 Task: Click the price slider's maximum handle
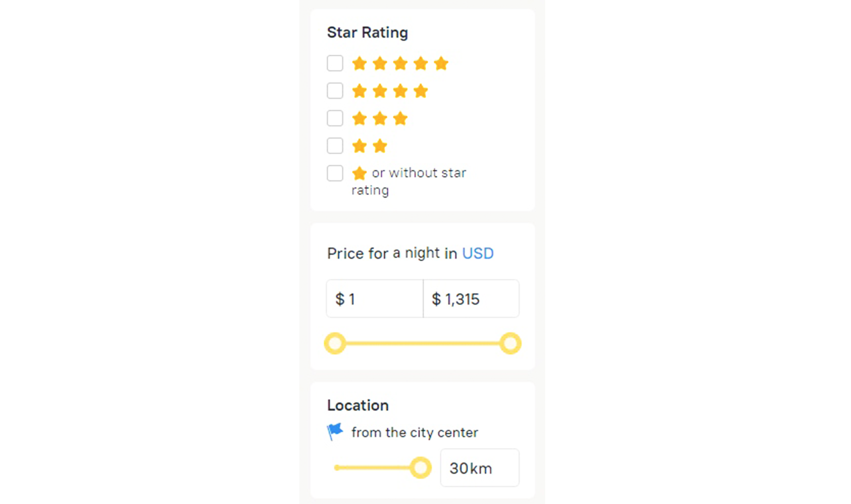pos(510,343)
